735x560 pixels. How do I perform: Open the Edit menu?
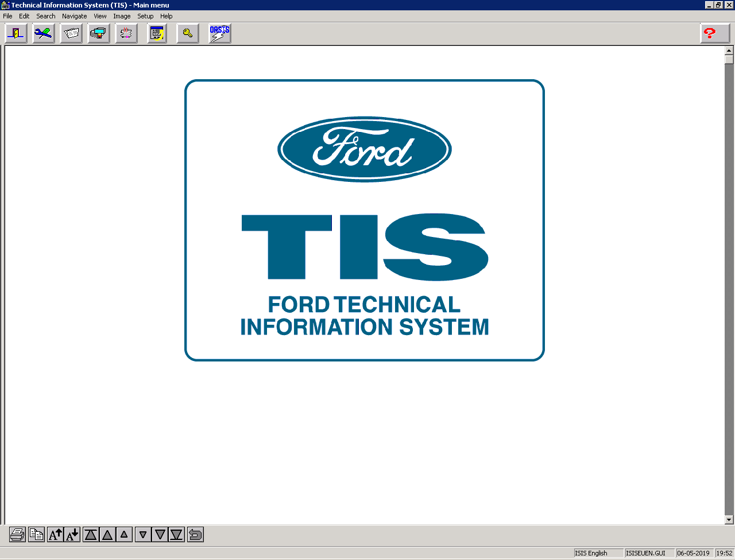click(24, 16)
